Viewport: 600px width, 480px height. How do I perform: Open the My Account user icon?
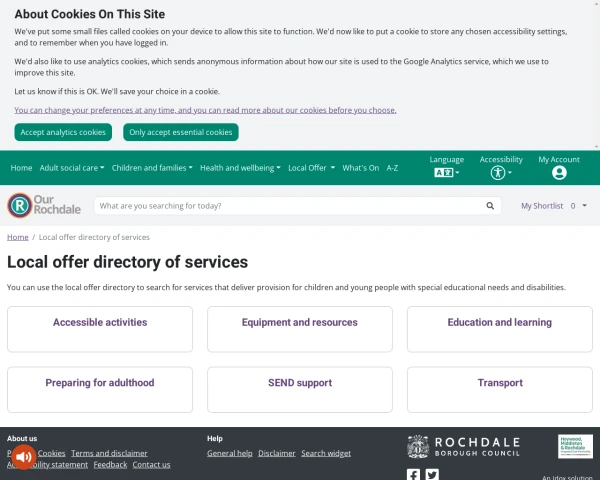pyautogui.click(x=559, y=173)
